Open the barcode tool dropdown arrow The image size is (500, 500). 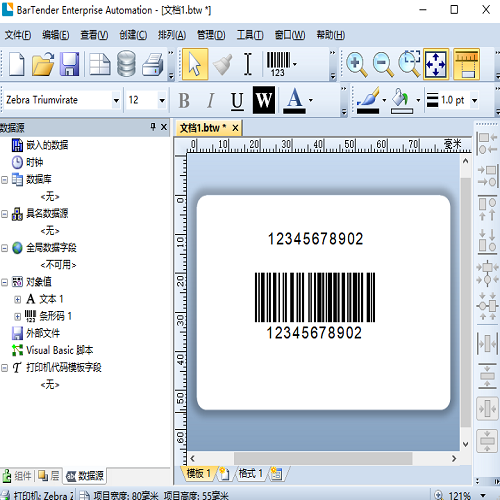point(295,64)
